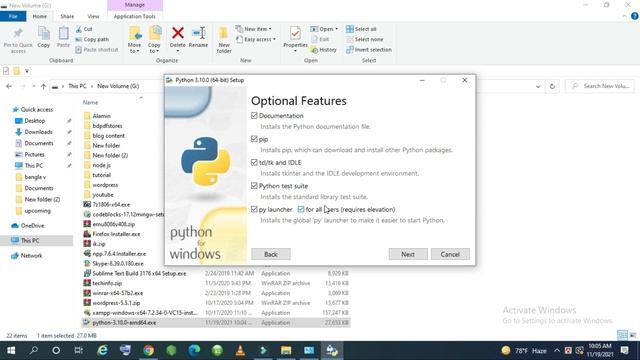Image resolution: width=640 pixels, height=360 pixels.
Task: Switch to the Application Tools tab
Action: pos(135,16)
